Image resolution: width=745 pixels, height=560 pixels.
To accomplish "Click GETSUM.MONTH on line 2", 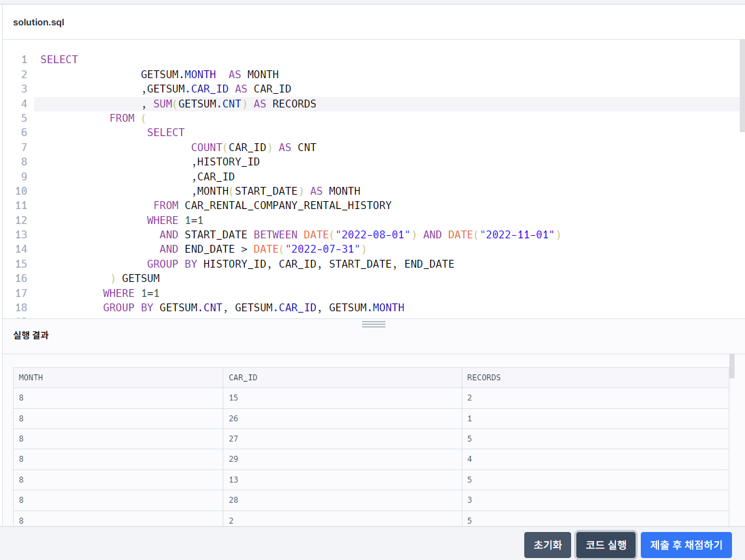I will [x=178, y=75].
